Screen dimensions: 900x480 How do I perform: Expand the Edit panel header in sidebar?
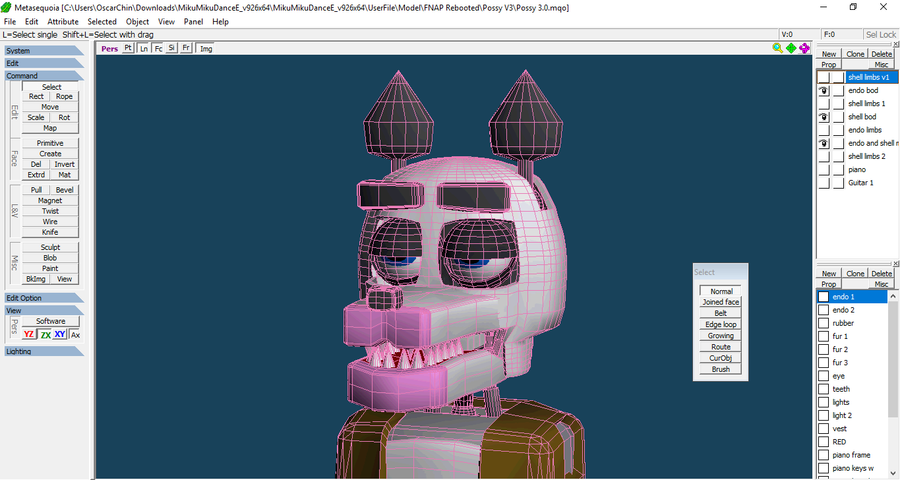44,63
